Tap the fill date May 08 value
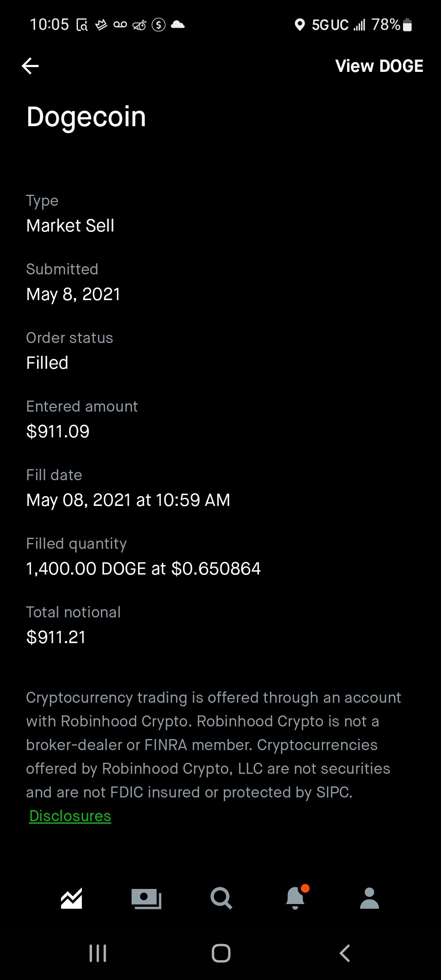441x980 pixels. (128, 500)
